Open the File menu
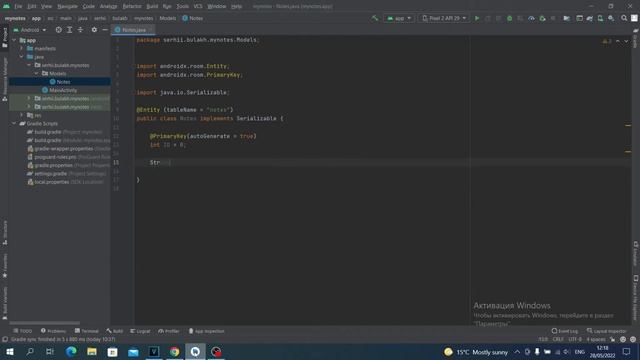 [x=18, y=6]
